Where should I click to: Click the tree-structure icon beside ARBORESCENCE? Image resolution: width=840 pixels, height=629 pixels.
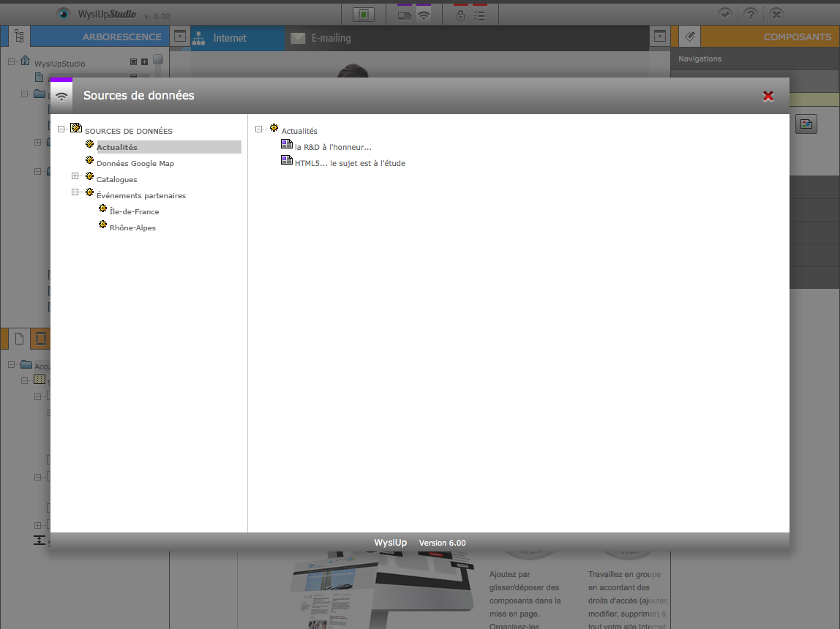(x=19, y=37)
